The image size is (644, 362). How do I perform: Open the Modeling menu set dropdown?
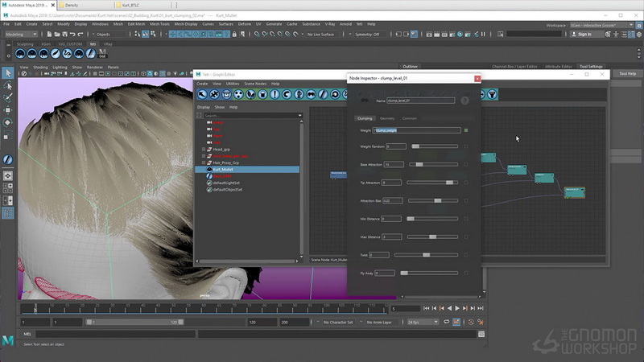click(x=21, y=34)
